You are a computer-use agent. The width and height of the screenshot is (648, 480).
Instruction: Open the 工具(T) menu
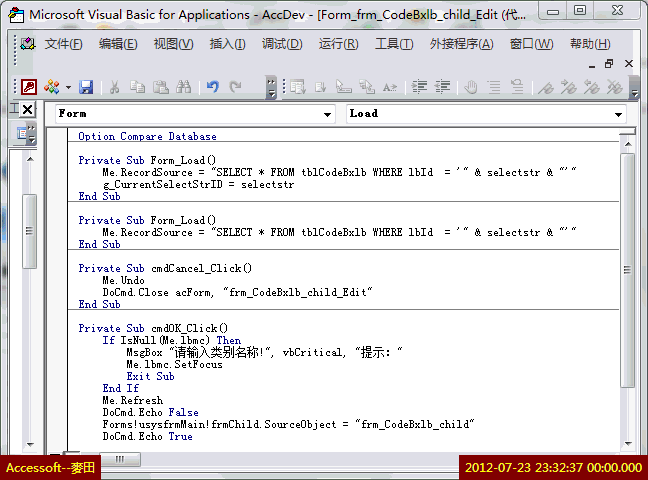[394, 44]
